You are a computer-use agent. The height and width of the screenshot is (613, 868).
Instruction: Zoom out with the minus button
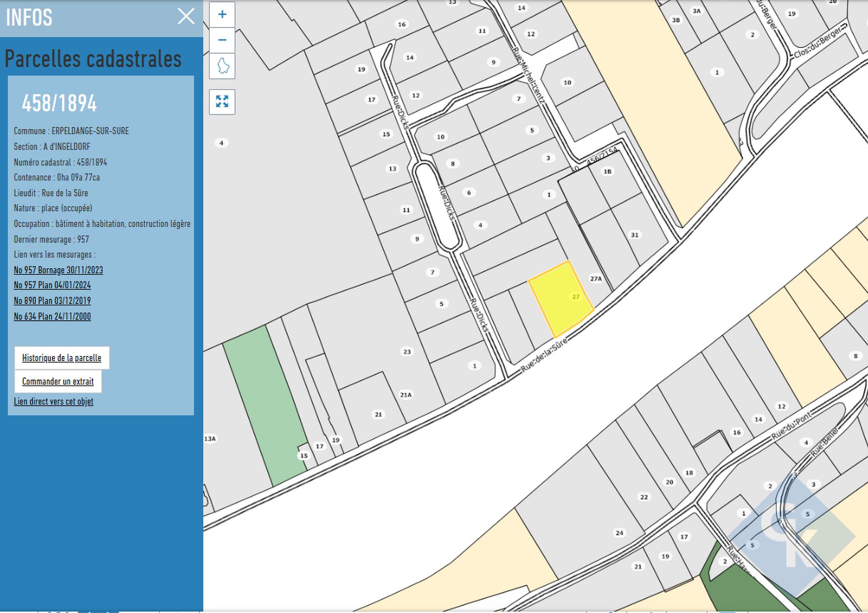tap(222, 40)
